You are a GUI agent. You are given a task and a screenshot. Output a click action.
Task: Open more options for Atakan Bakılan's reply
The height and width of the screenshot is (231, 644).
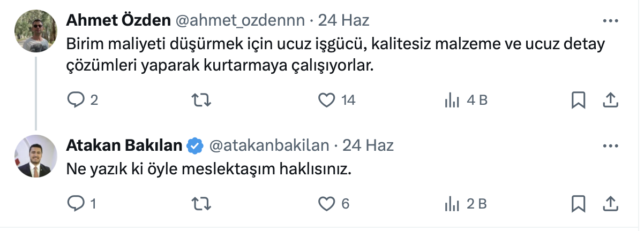tap(611, 146)
